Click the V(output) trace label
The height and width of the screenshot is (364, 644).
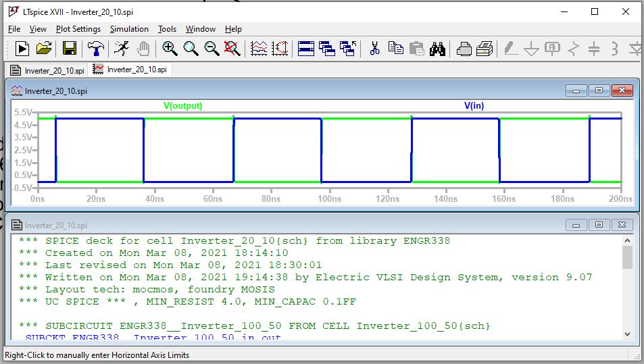click(x=182, y=106)
